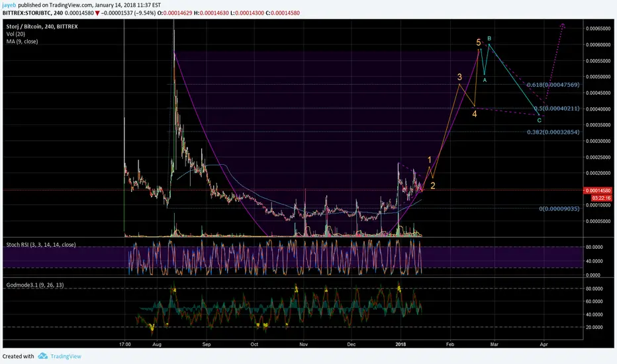
Task: Open the jayeb author profile link
Action: 10,5
